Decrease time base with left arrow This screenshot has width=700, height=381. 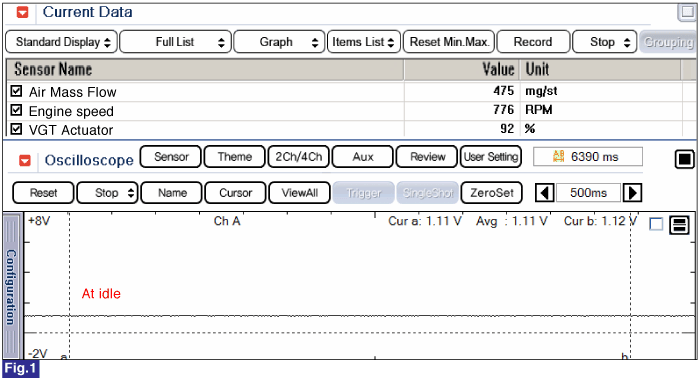point(544,193)
